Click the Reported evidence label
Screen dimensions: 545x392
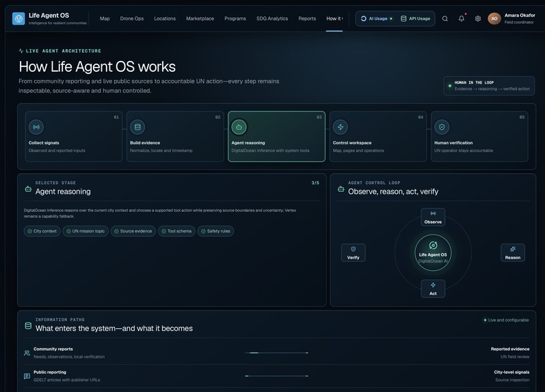pos(510,349)
